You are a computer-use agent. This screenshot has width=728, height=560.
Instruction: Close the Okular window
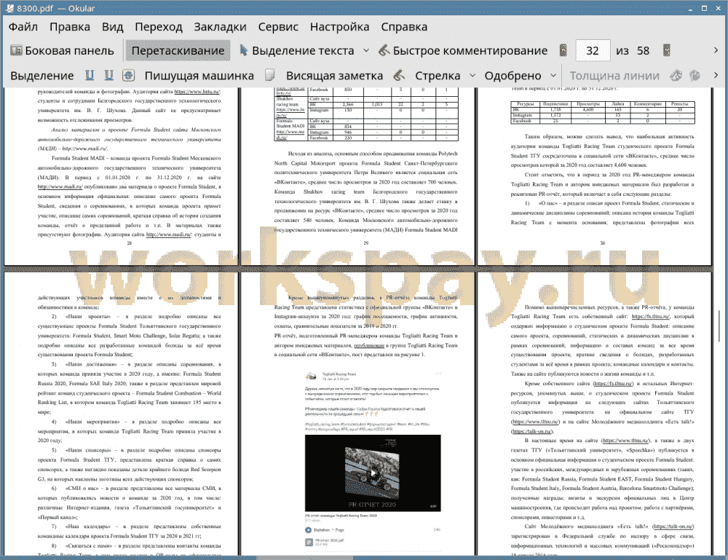tap(717, 8)
